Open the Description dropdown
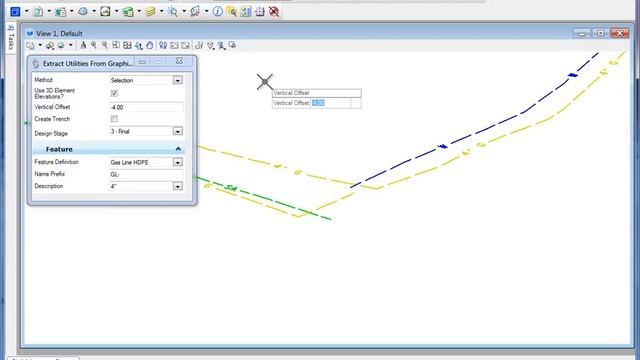The width and height of the screenshot is (640, 360). (x=178, y=186)
